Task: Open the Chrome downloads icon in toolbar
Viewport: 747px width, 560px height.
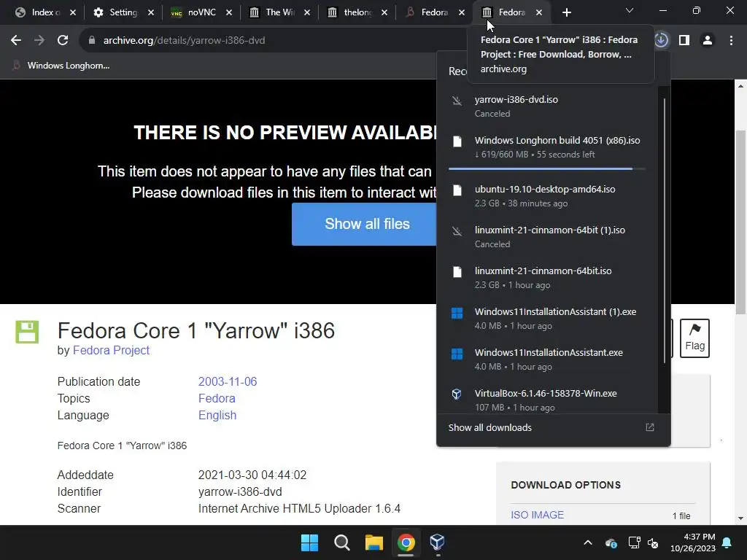Action: pos(661,41)
